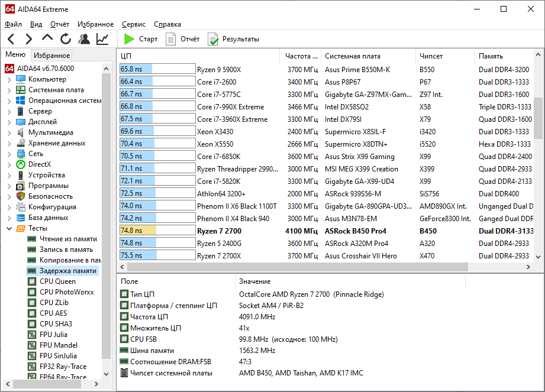Expand the Устройства tree node arrow

[x=9, y=176]
